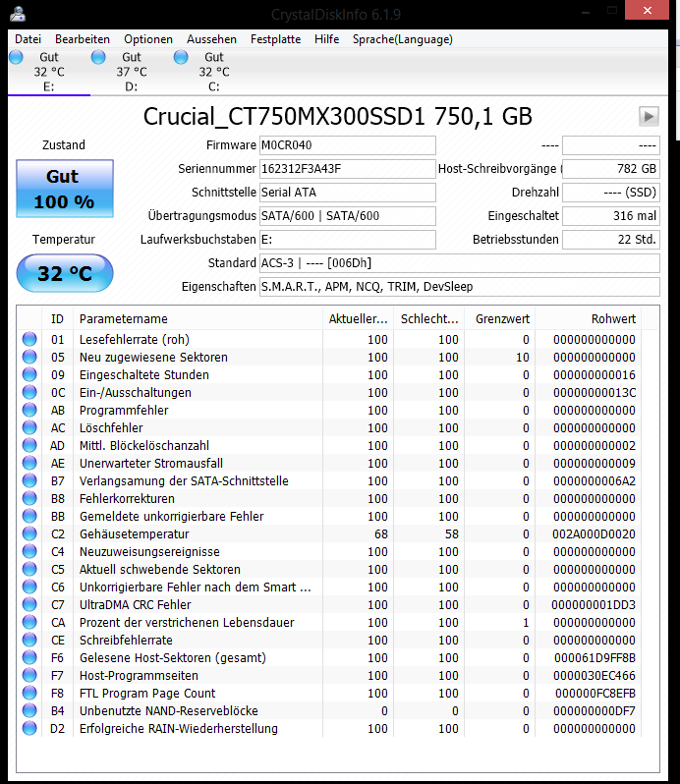Screen dimensions: 680x784
Task: Open the Aussehen menu
Action: (211, 39)
